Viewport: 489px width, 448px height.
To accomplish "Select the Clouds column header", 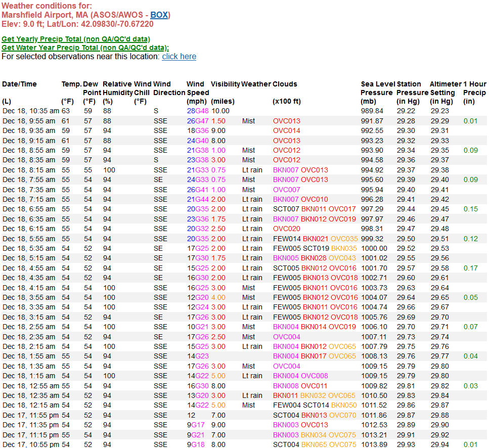I will 285,84.
